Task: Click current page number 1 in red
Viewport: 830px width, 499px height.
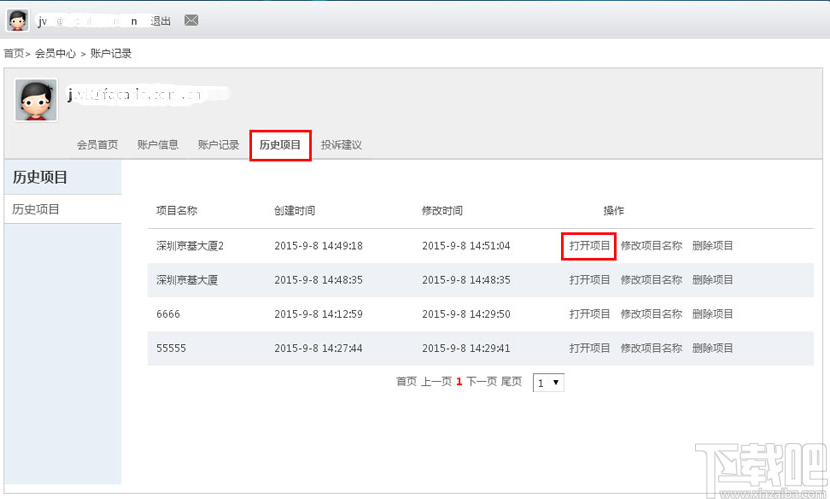Action: pos(459,382)
